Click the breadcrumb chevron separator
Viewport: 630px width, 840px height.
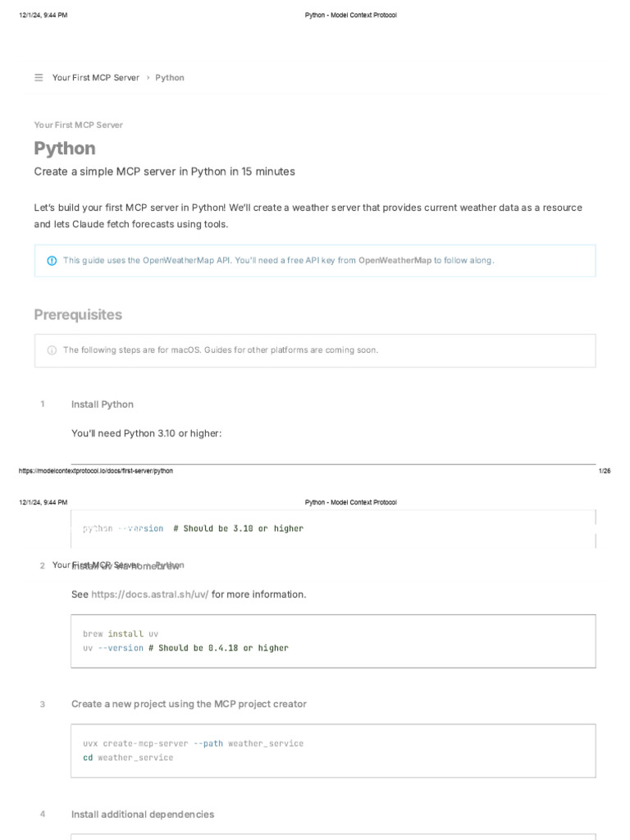coord(148,78)
